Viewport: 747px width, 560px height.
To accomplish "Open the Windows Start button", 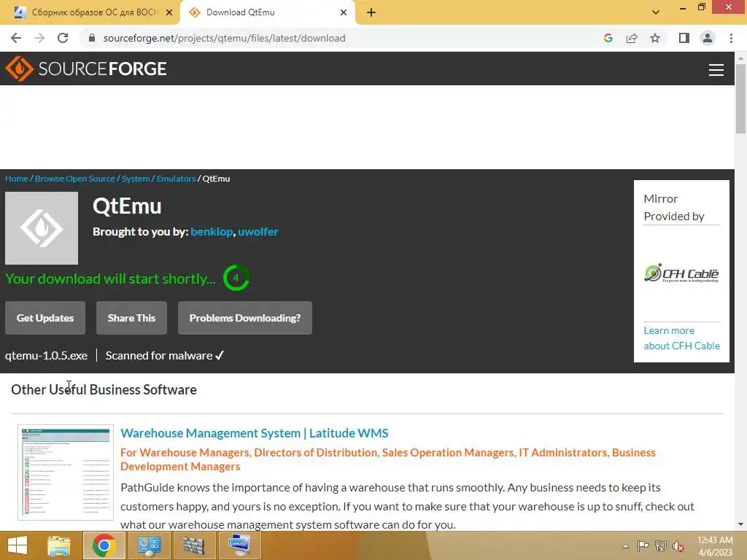I will pos(18,545).
